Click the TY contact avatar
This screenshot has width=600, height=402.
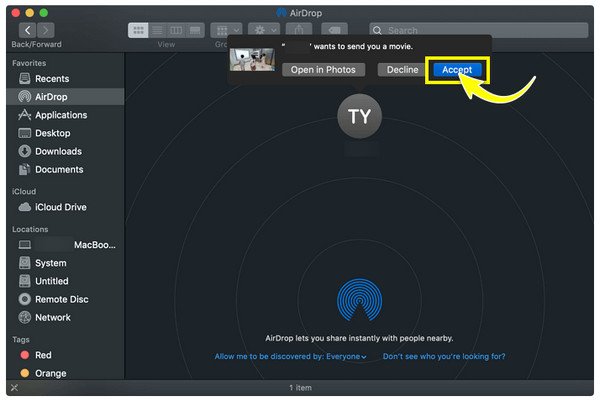pos(359,116)
